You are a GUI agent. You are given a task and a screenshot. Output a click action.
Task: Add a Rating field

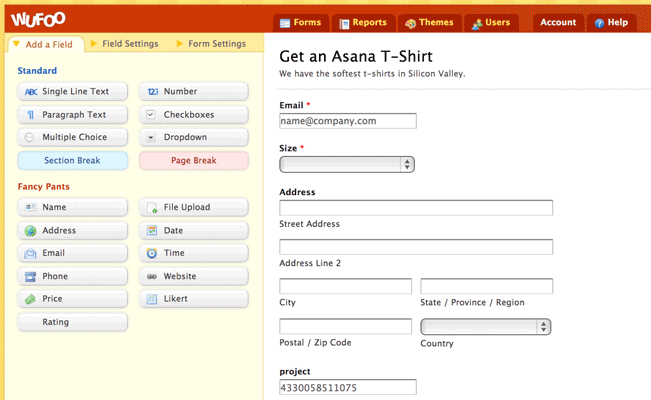tap(73, 322)
